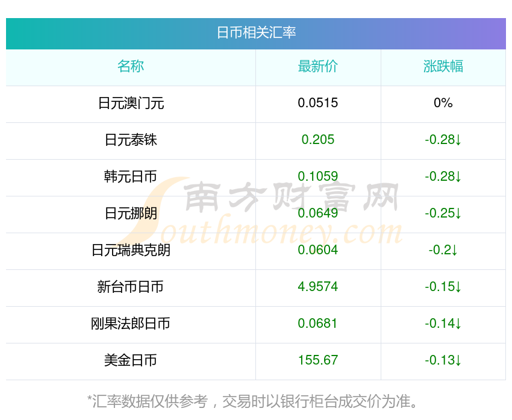Select the 日元瑞典克朗 row name
Image resolution: width=512 pixels, height=420 pixels.
coord(131,250)
